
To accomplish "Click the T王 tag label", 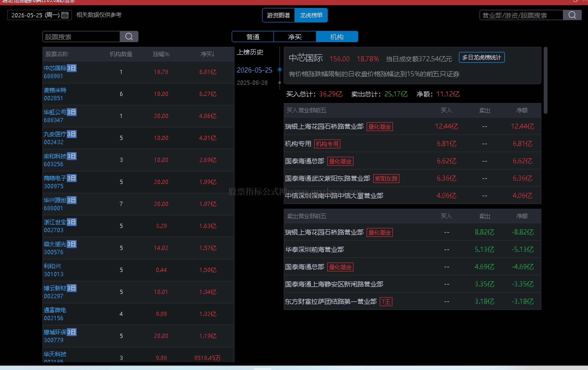I will tap(386, 302).
